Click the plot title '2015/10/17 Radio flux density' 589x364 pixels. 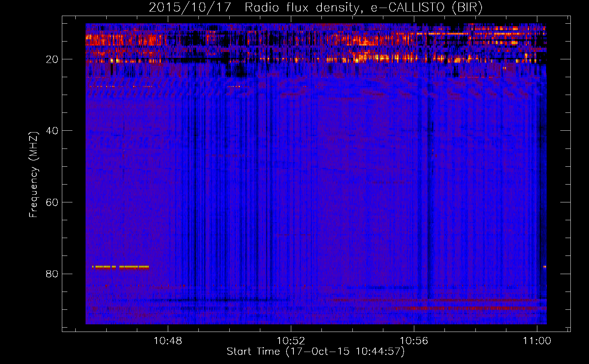(316, 7)
